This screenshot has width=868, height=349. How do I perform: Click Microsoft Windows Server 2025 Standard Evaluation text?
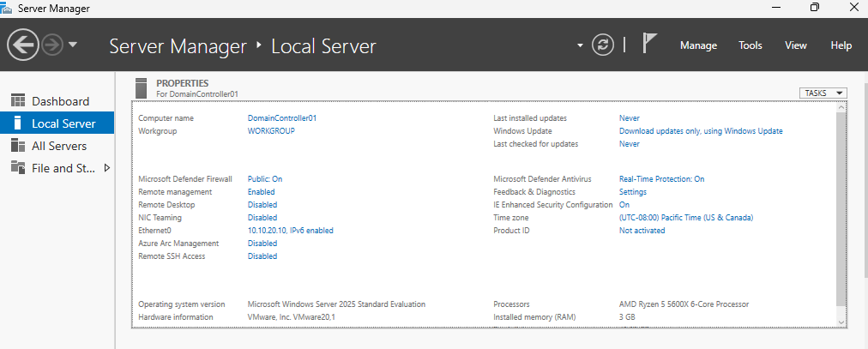pos(336,304)
